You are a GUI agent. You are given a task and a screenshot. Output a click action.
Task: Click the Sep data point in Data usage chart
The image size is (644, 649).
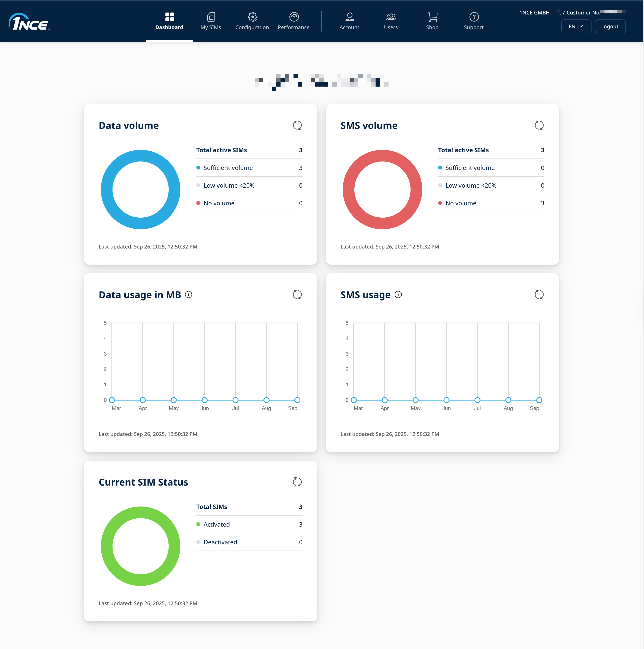point(297,400)
